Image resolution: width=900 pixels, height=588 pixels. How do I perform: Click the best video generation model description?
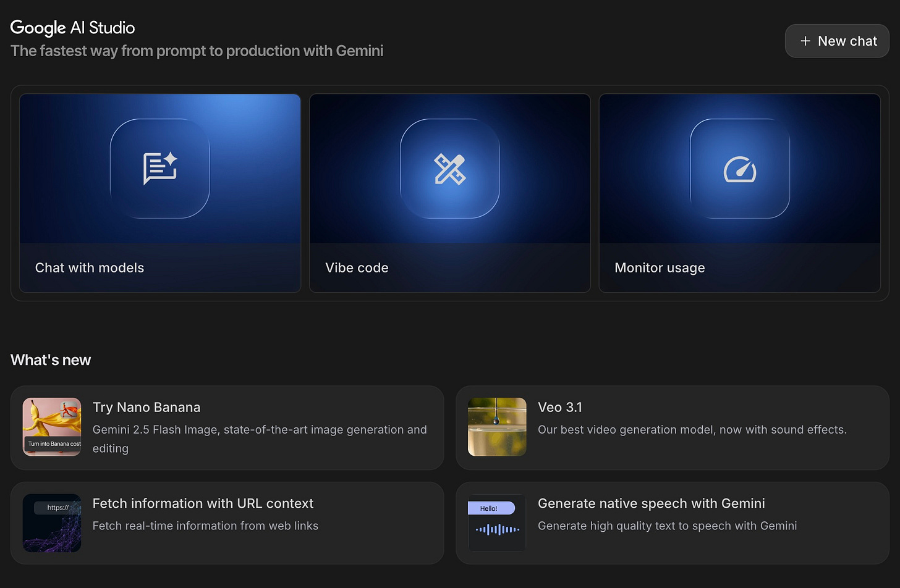pos(692,429)
